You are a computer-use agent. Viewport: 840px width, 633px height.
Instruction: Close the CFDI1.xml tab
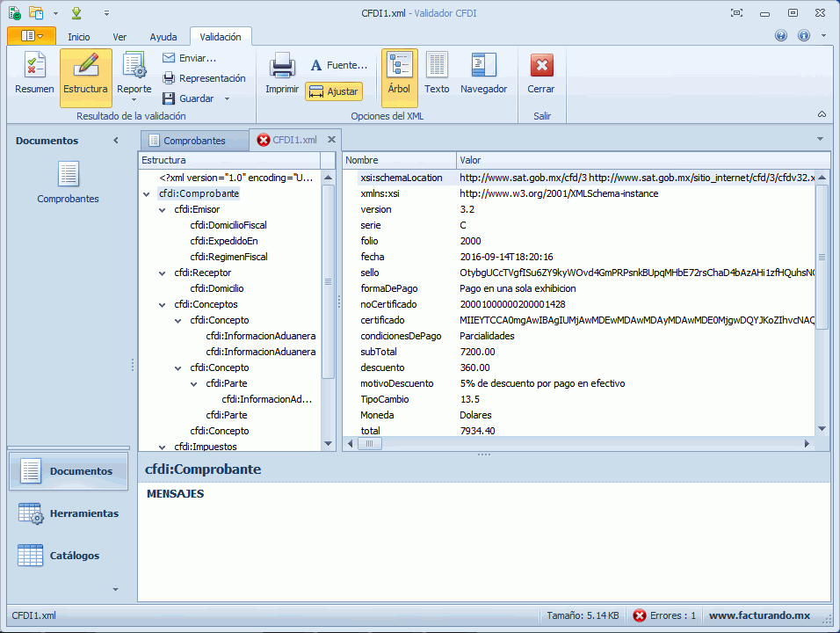(331, 140)
